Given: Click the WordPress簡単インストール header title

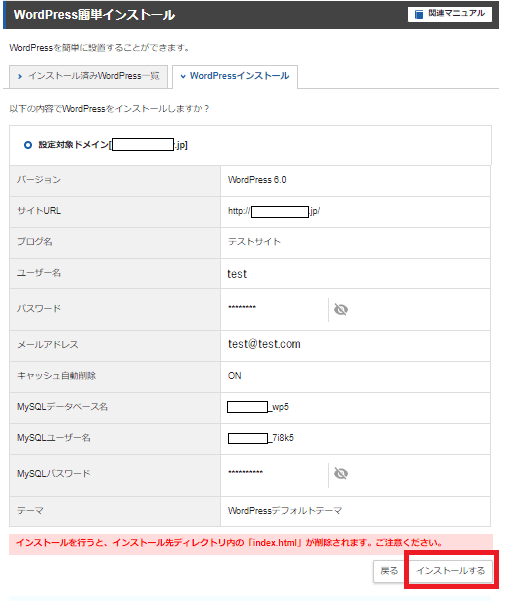Looking at the screenshot, I should coord(94,15).
